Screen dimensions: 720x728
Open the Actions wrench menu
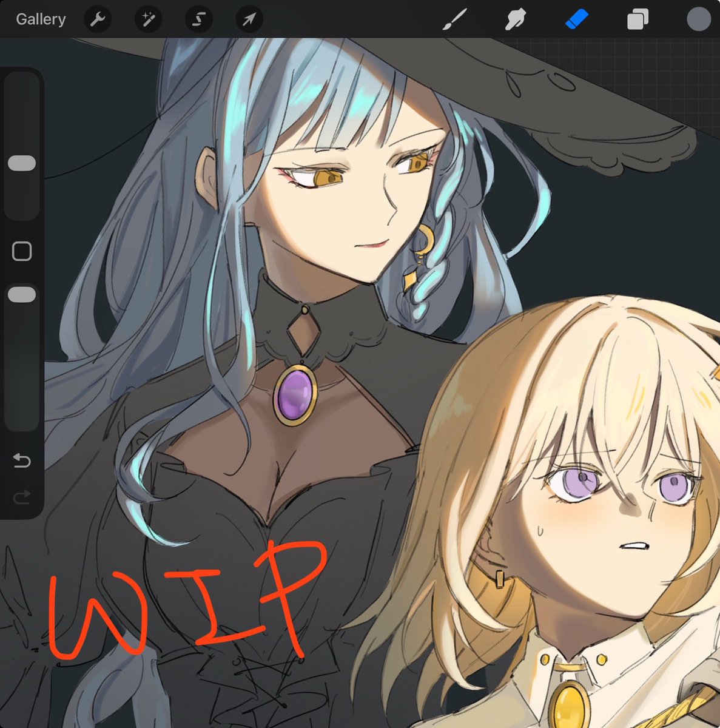coord(97,19)
